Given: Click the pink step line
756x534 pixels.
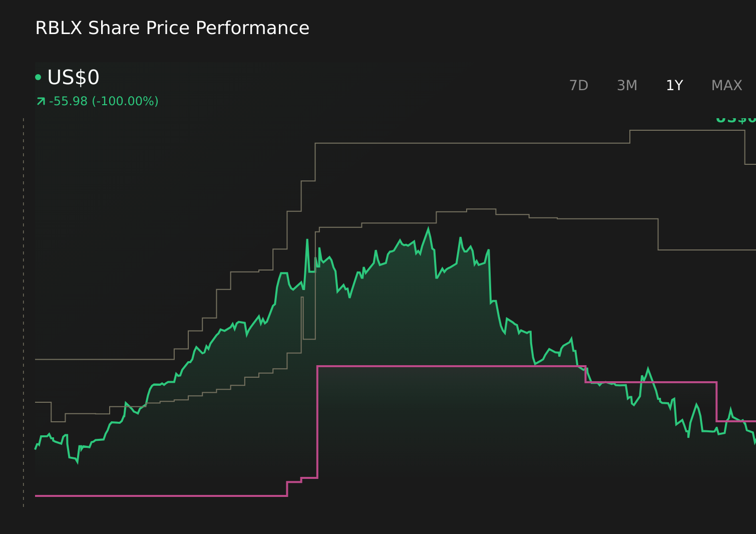Looking at the screenshot, I should tap(451, 367).
